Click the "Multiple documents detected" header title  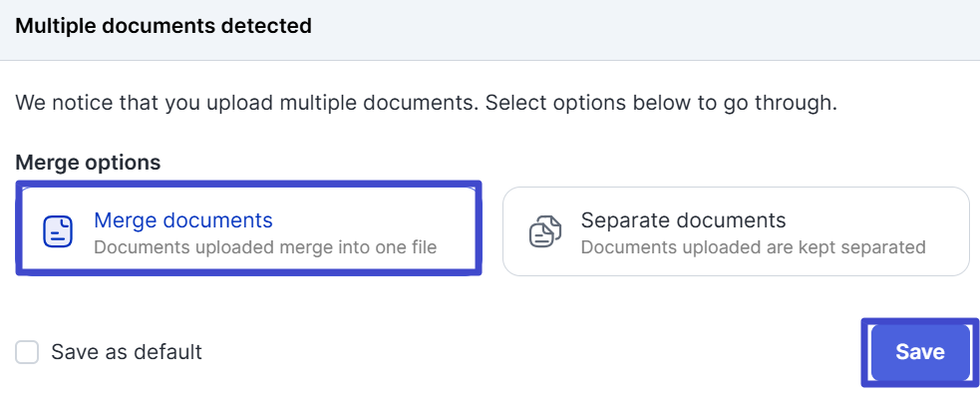[x=163, y=26]
